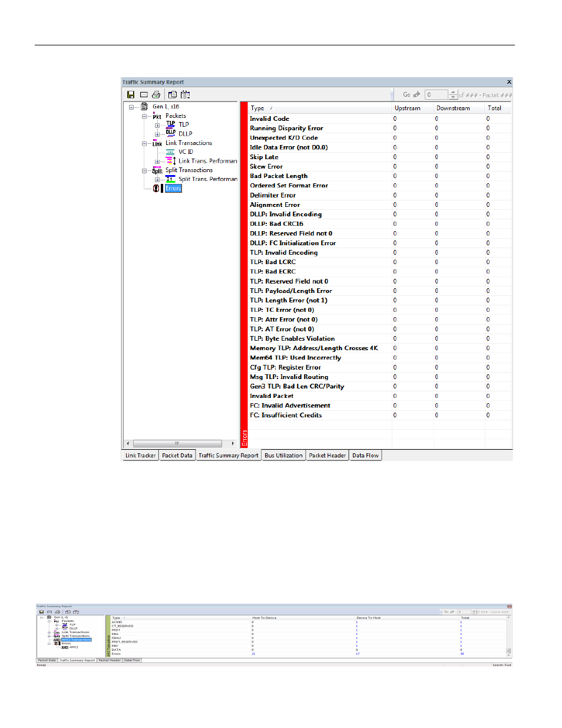
Task: Click the 'DLLP: Bad CRC16' row
Action: pos(380,224)
